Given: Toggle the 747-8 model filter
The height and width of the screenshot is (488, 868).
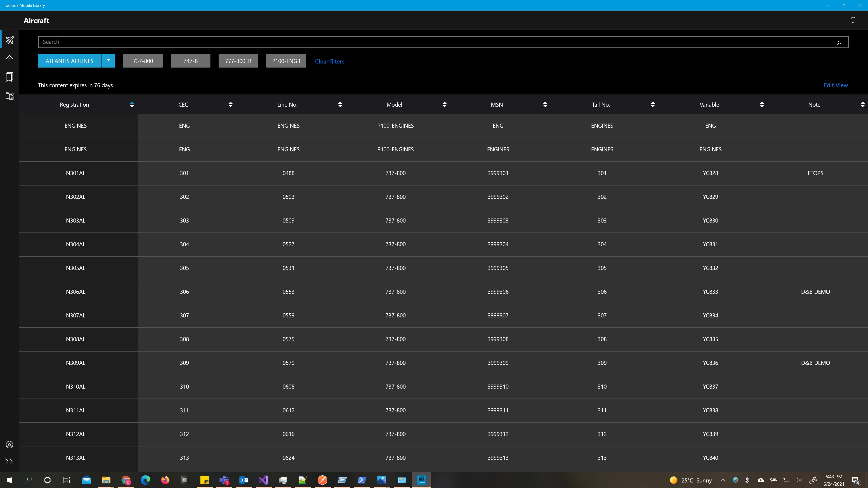Looking at the screenshot, I should 190,61.
